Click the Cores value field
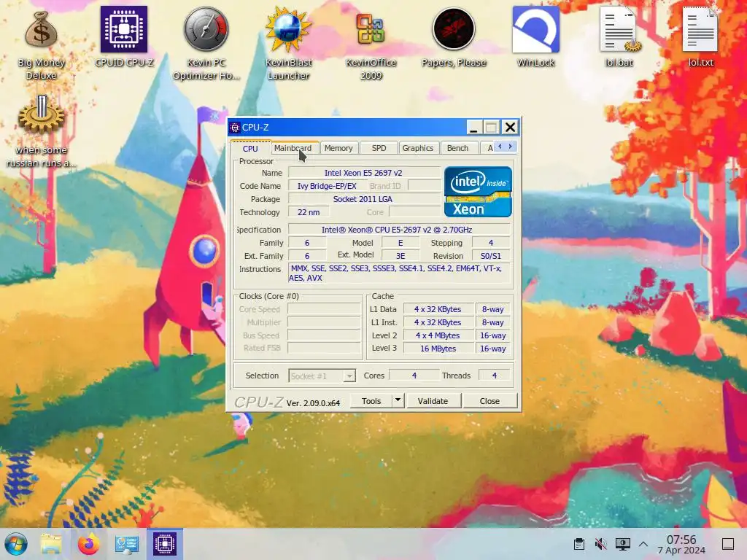This screenshot has width=747, height=560. click(414, 376)
